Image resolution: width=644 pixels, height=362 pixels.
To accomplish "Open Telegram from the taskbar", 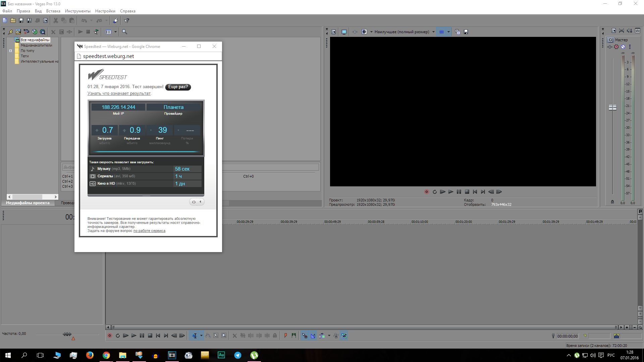I will [238, 355].
